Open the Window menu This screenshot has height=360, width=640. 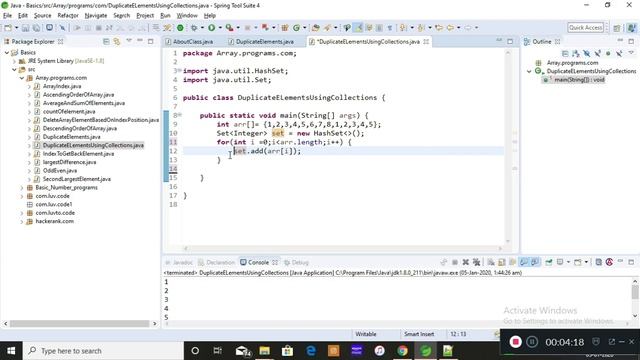click(x=187, y=16)
